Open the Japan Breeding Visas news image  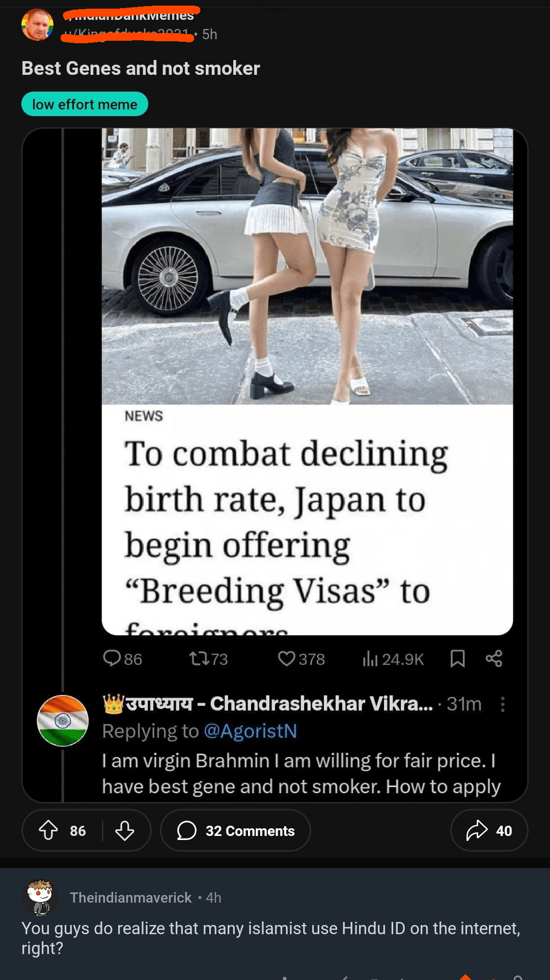click(x=307, y=381)
